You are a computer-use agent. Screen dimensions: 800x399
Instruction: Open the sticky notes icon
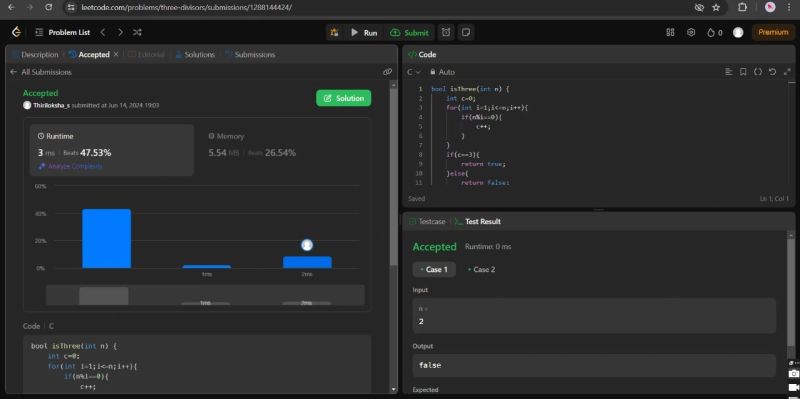pyautogui.click(x=465, y=32)
